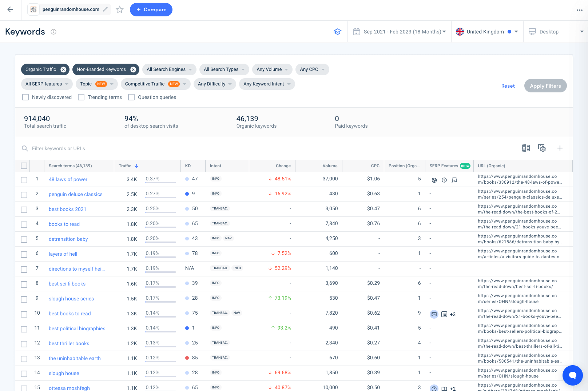Image resolution: width=588 pixels, height=391 pixels.
Task: Add column with plus icon
Action: point(560,148)
